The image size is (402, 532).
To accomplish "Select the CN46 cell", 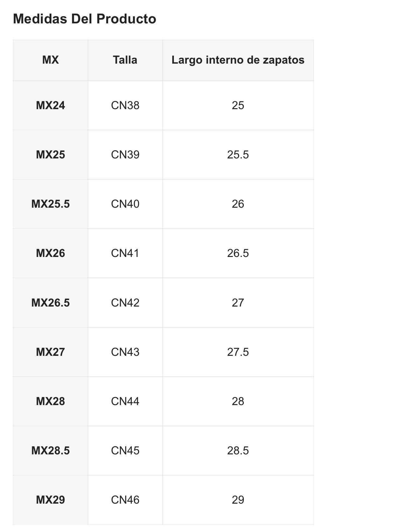I will pos(125,500).
